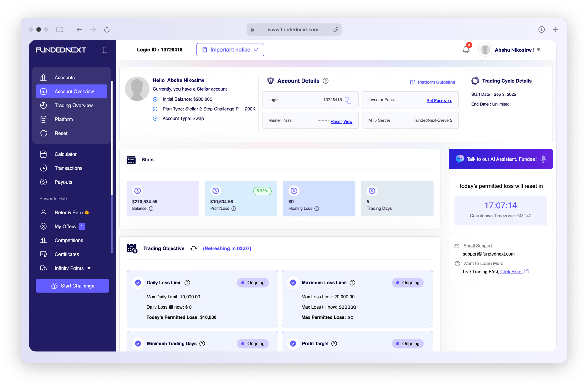
Task: Click the Balance info icon
Action: (151, 209)
